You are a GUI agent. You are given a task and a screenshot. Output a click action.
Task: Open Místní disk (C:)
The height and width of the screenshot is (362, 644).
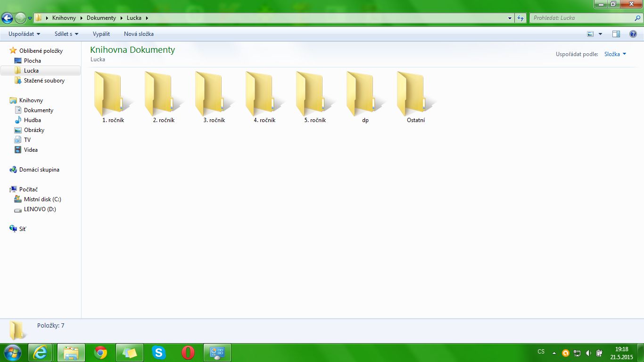point(42,199)
